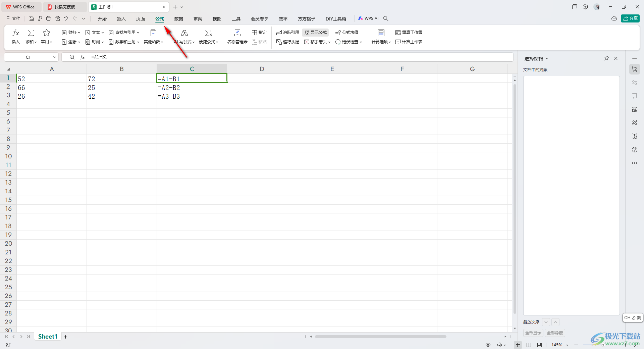Screen dimensions: 644x349
Task: Switch to the Page tab
Action: 141,19
